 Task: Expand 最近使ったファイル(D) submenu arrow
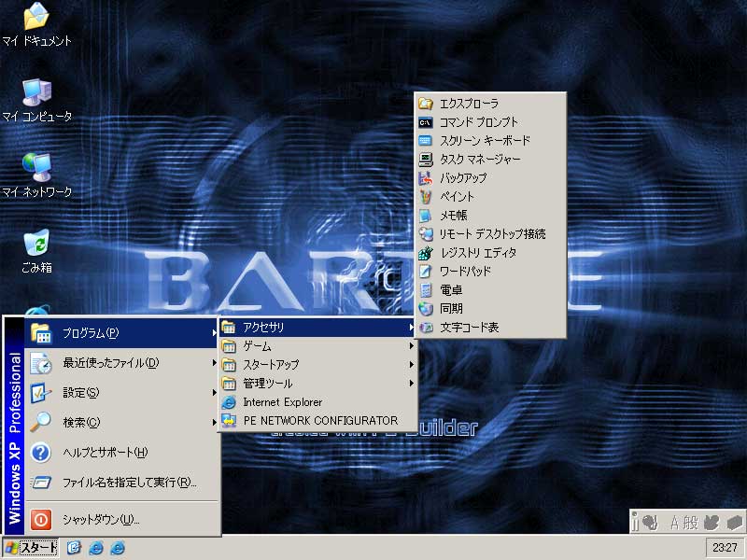coord(214,363)
